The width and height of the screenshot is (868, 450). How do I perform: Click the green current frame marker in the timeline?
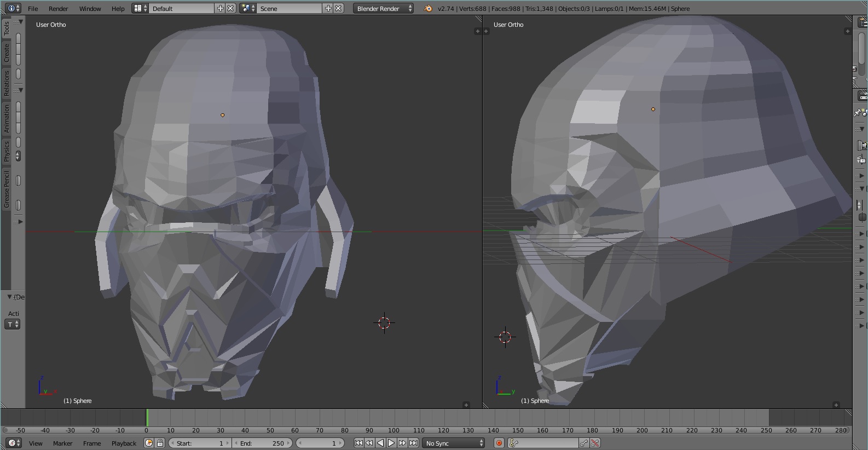pos(147,418)
